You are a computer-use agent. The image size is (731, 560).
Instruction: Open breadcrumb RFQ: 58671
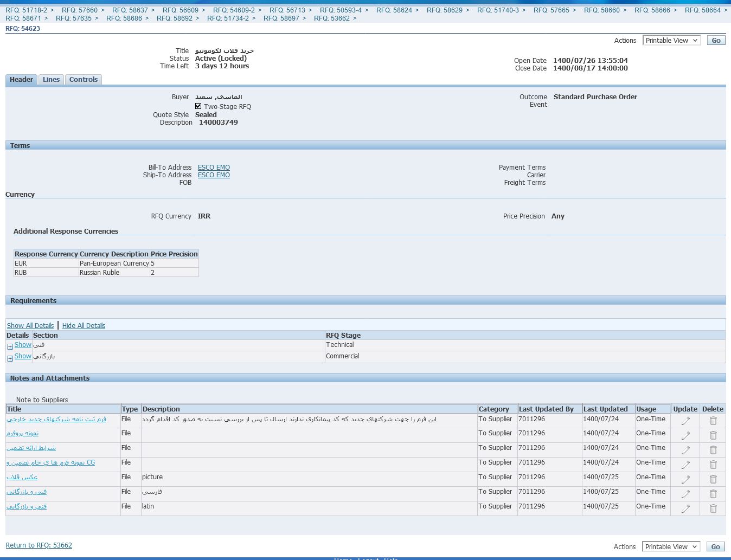tap(23, 18)
